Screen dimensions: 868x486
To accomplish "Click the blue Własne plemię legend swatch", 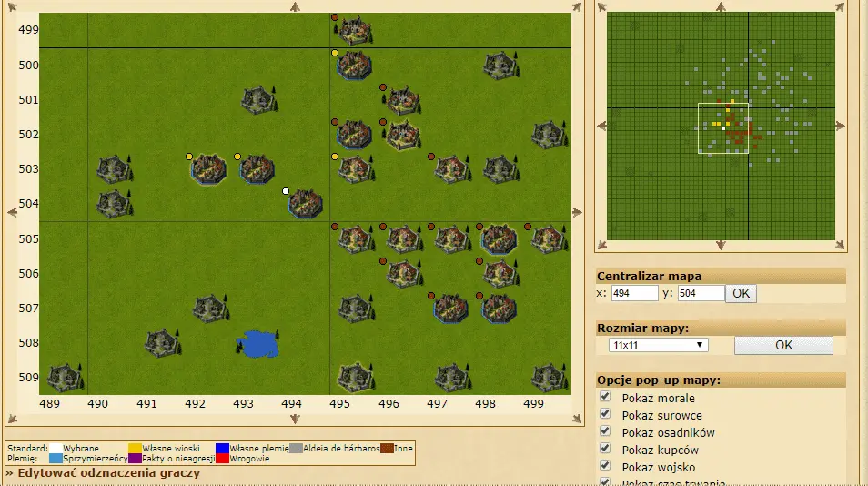I will (222, 449).
